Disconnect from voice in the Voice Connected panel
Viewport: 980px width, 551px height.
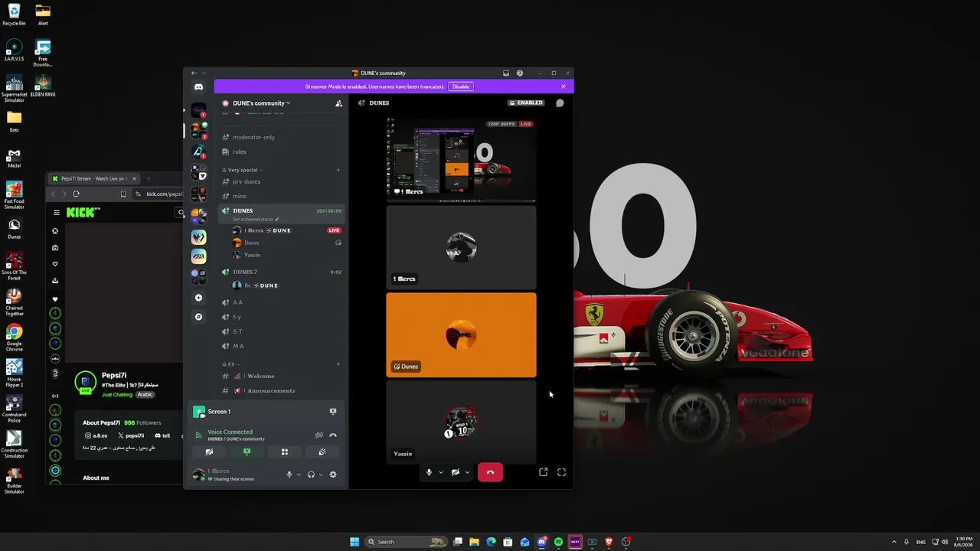[x=333, y=435]
